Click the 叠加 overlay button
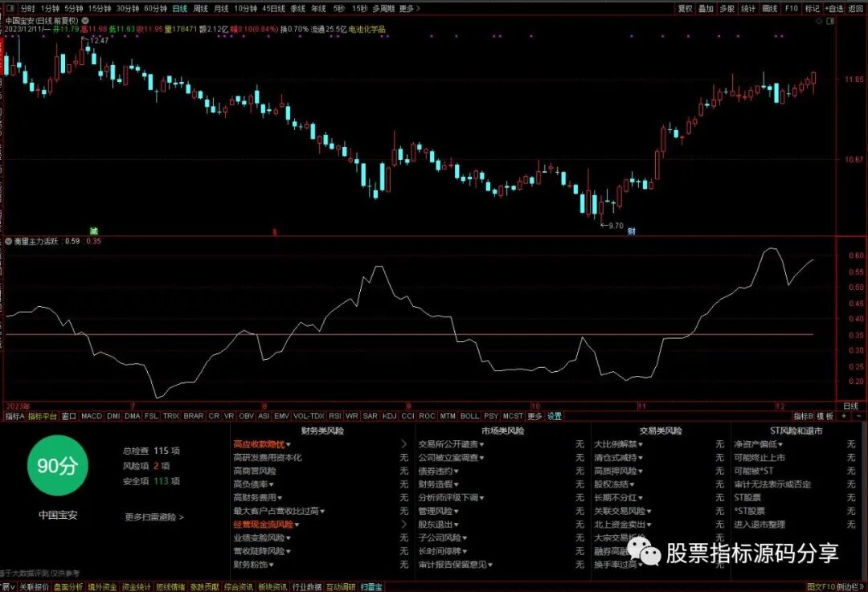This screenshot has height=592, width=868. click(x=706, y=8)
